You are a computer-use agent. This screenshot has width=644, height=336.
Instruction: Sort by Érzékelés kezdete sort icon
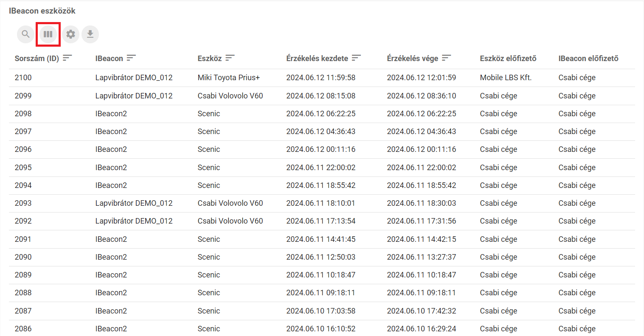(x=356, y=58)
